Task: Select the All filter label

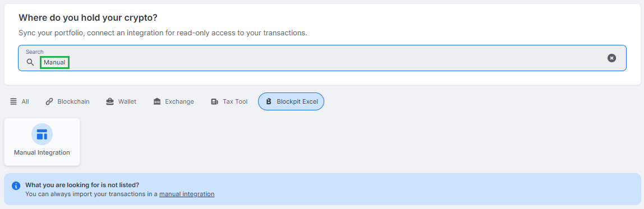Action: 25,101
